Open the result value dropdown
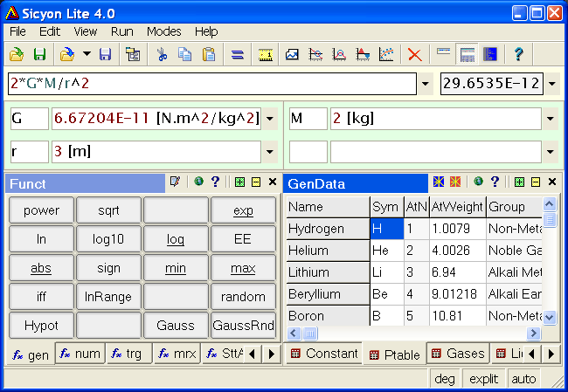This screenshot has height=392, width=568. (551, 84)
